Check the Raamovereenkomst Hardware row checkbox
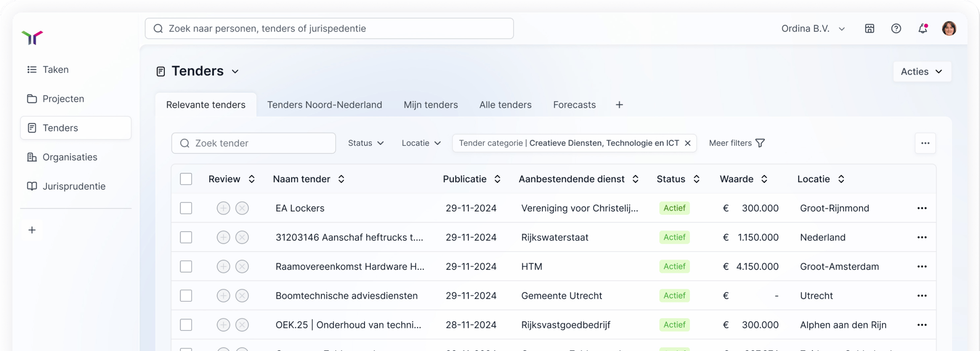980x351 pixels. point(186,266)
